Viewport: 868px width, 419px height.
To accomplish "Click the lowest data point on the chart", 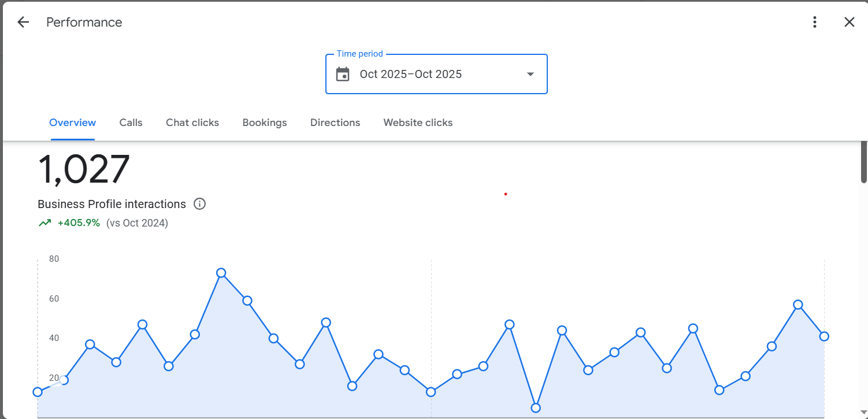I will pyautogui.click(x=536, y=408).
